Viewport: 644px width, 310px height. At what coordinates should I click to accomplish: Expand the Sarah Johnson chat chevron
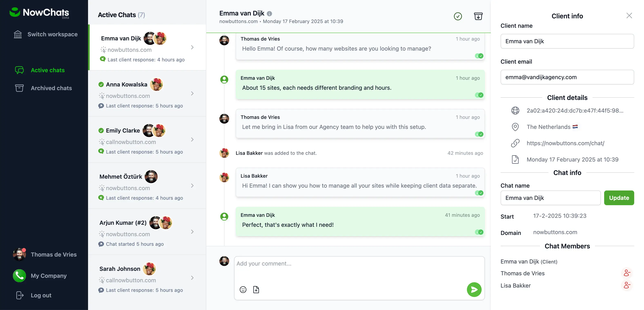click(x=192, y=278)
